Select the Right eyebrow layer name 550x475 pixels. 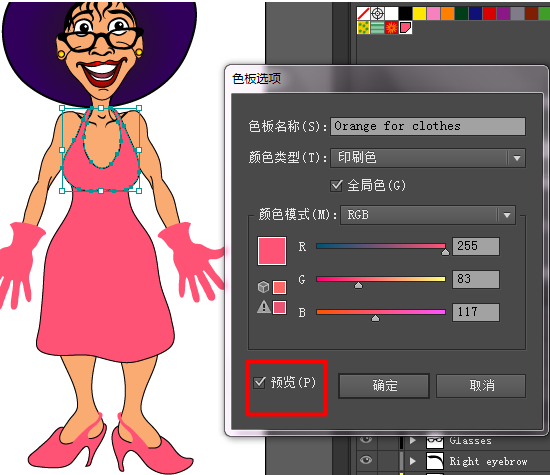click(488, 462)
